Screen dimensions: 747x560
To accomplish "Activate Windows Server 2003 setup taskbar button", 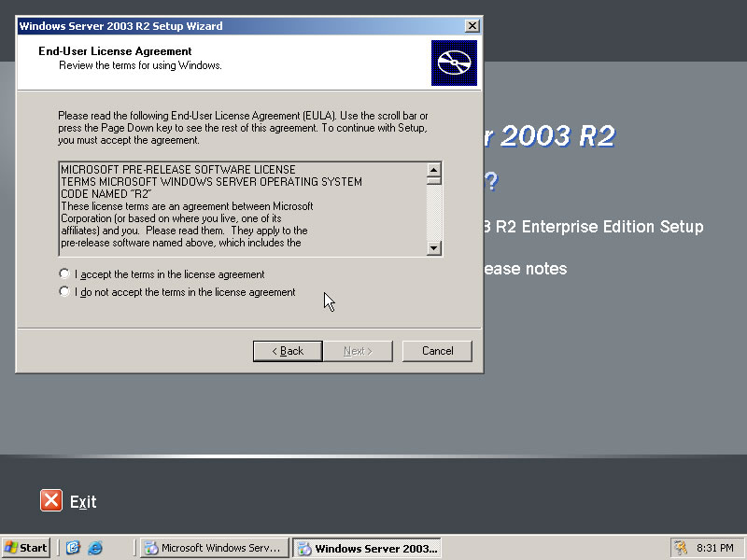I will [366, 548].
